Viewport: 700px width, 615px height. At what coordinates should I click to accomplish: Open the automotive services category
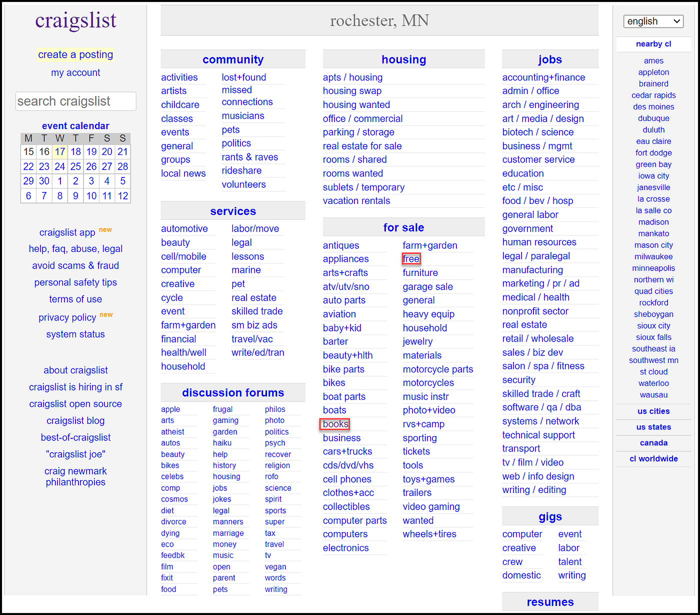click(184, 228)
